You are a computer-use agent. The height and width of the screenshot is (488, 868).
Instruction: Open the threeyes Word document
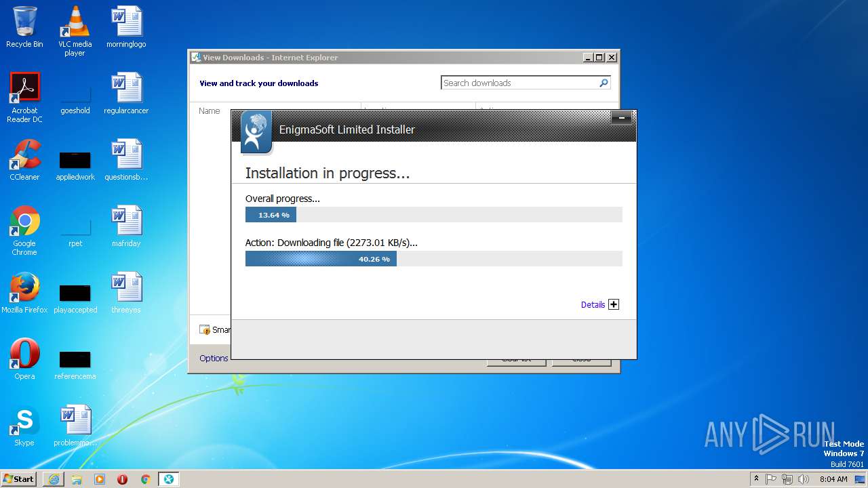[126, 293]
